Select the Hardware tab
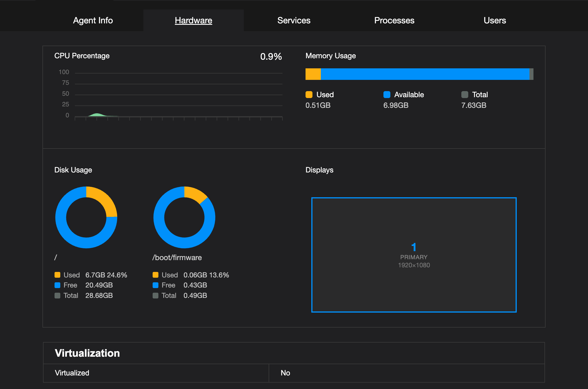The height and width of the screenshot is (389, 588). (x=193, y=20)
